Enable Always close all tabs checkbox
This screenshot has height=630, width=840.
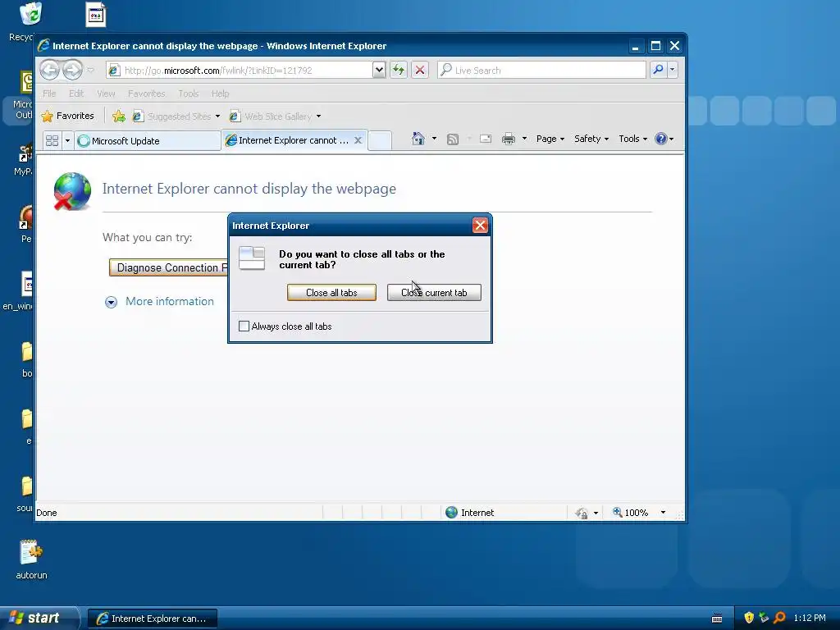pyautogui.click(x=244, y=326)
